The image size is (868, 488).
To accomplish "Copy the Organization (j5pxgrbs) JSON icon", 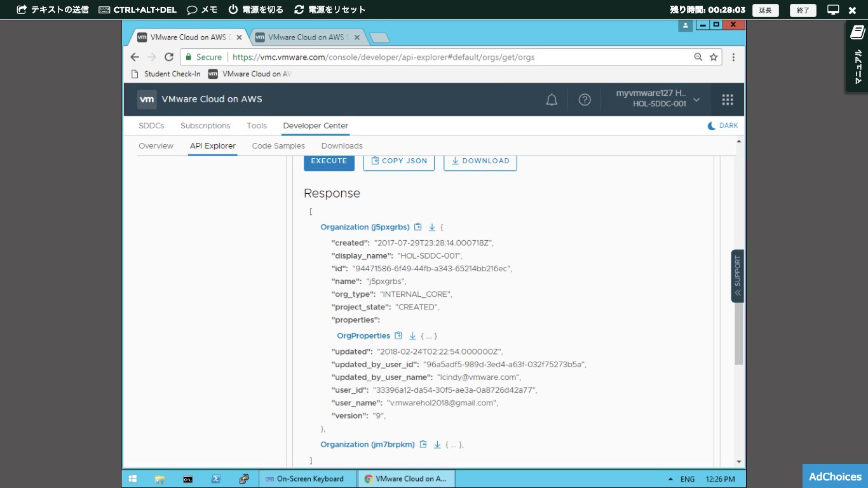I will [417, 227].
